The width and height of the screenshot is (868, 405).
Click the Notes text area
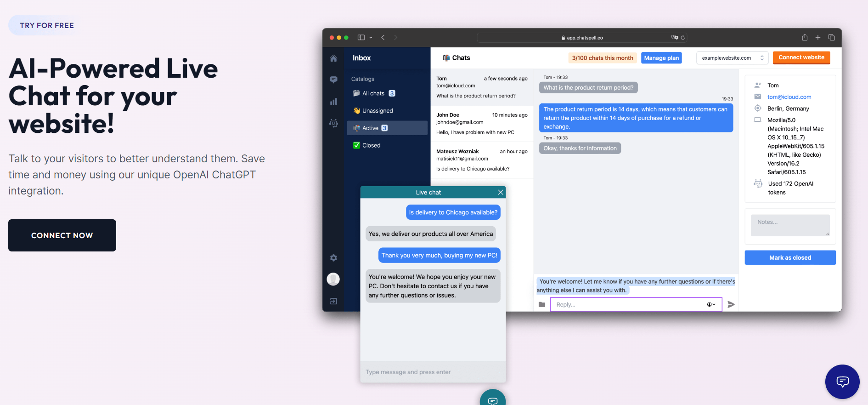coord(790,225)
